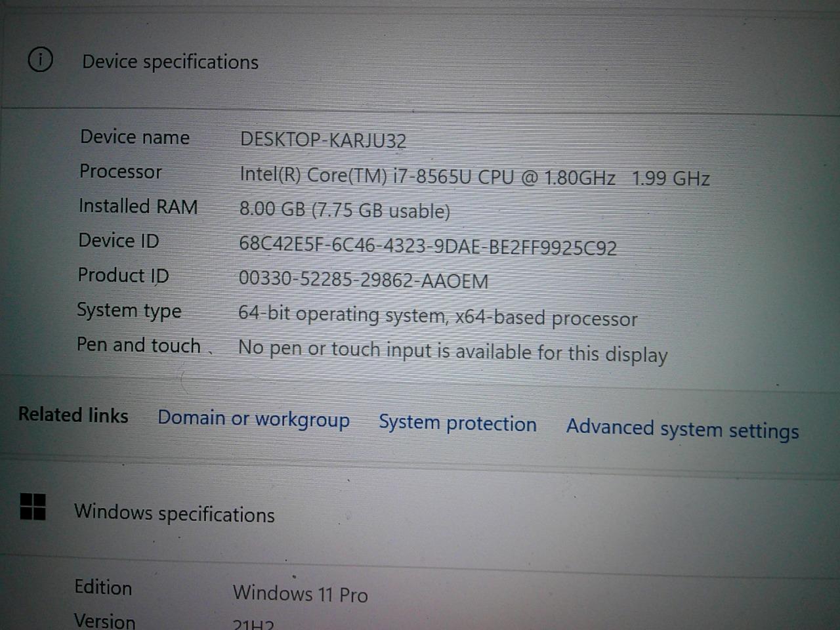Click the 8.00 GB (7.75 GB usable) value

(345, 209)
